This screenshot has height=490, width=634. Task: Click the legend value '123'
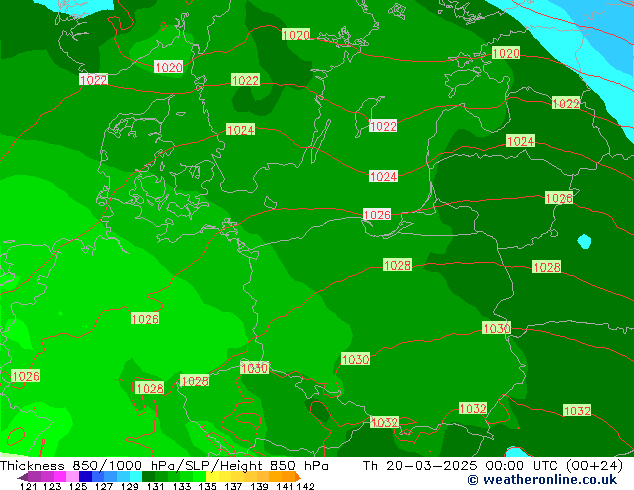tap(52, 486)
